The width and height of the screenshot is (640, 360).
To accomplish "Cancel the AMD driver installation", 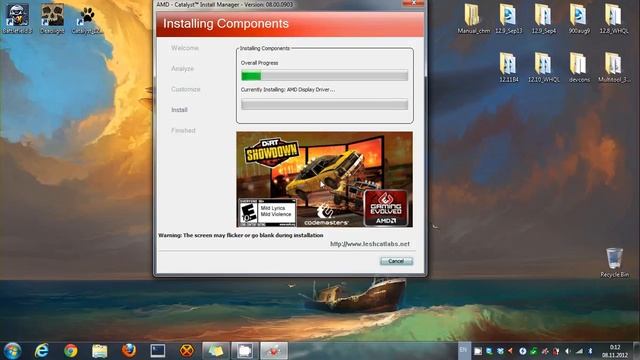I will tap(396, 261).
